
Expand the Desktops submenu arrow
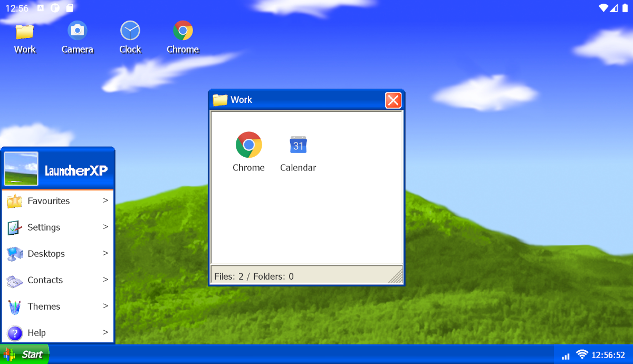coord(105,253)
